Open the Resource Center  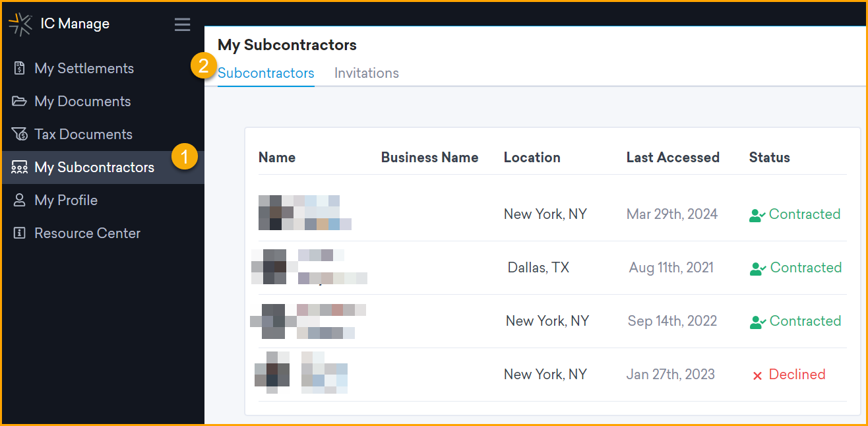pyautogui.click(x=102, y=233)
